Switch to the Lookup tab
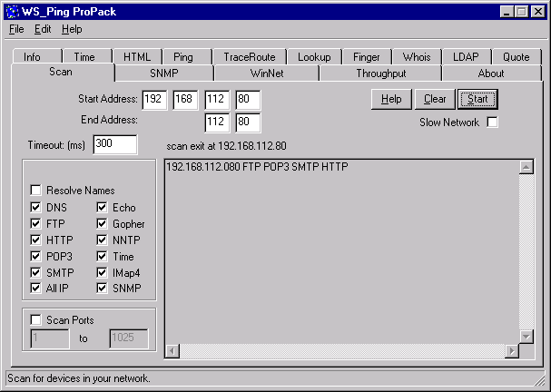Screen dimensions: 551x392 [x=314, y=57]
